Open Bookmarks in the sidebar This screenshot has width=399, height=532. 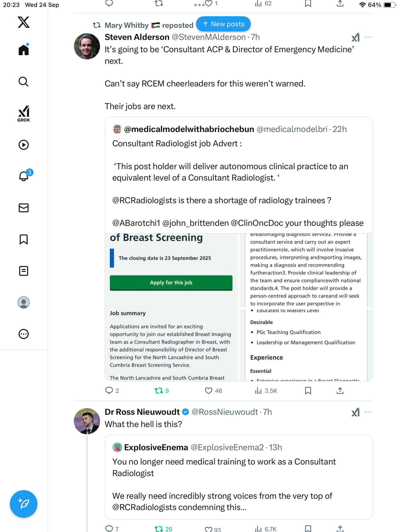[24, 239]
